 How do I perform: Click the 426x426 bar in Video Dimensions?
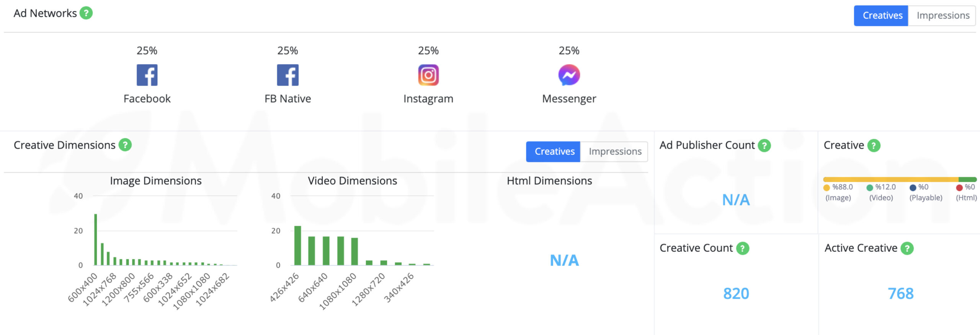point(297,246)
